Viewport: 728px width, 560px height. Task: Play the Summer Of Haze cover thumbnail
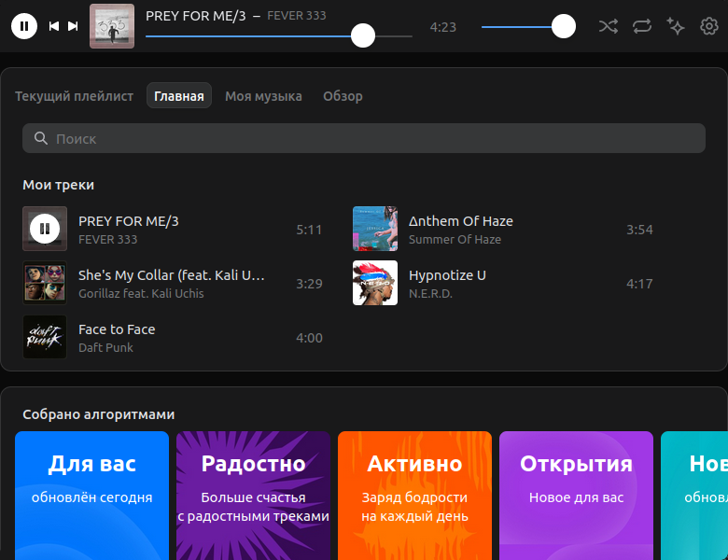[375, 229]
